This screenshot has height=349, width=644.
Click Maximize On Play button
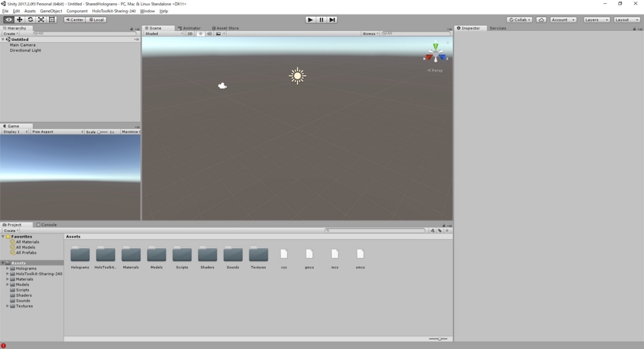pyautogui.click(x=130, y=132)
